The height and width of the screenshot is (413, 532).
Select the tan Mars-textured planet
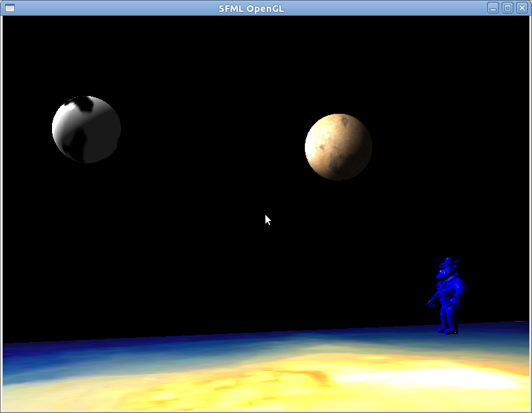coord(338,147)
